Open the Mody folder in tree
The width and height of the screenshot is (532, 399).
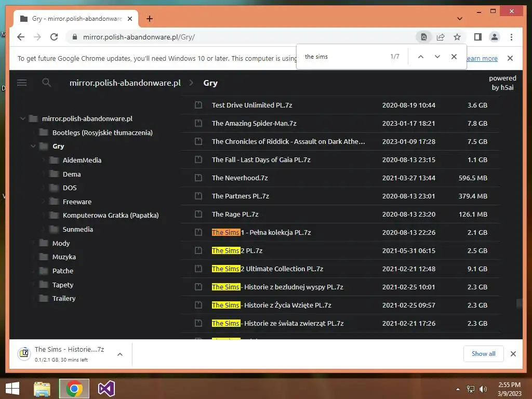coord(61,243)
